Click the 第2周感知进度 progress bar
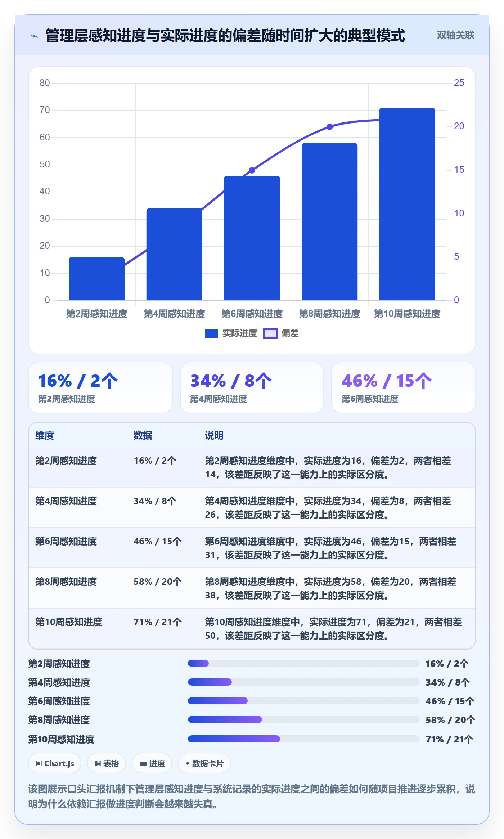Screen dimensions: 504x839 pyautogui.click(x=303, y=663)
